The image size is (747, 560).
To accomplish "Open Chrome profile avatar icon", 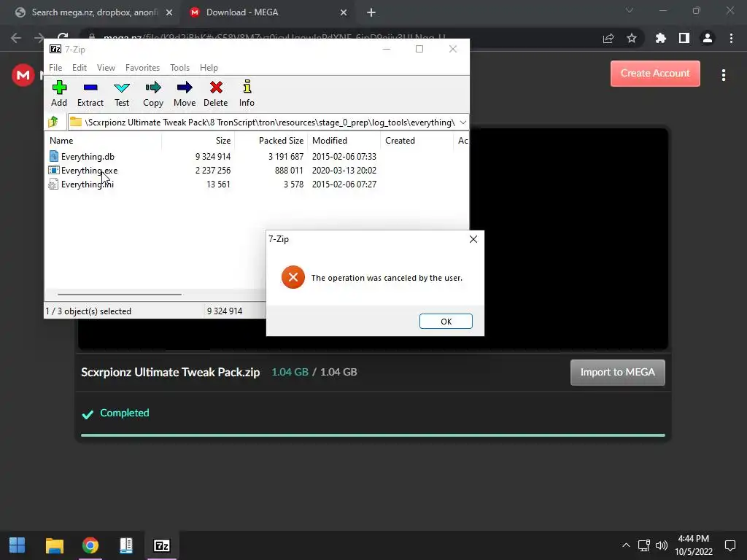I will tap(708, 38).
